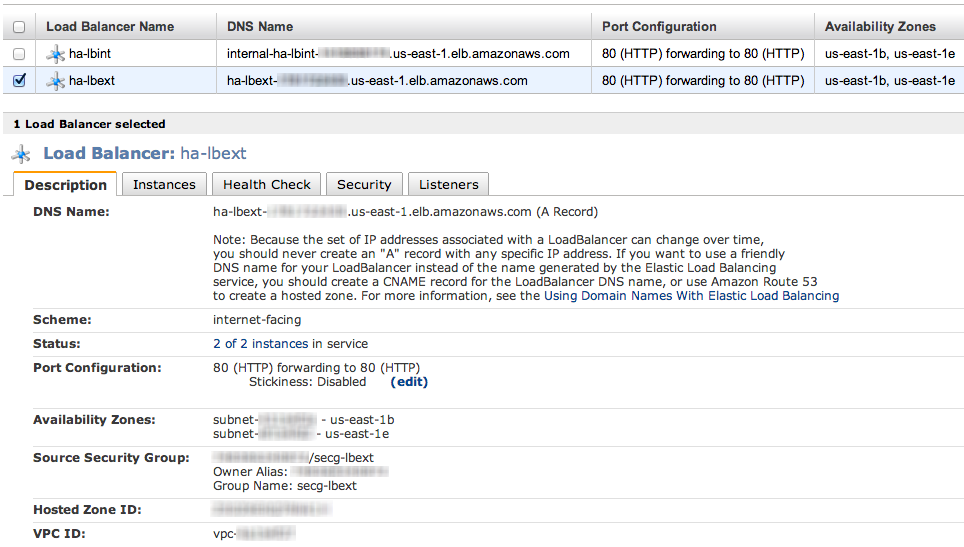Switch to the Security tab
Viewport: 964px width, 547px height.
pyautogui.click(x=364, y=184)
